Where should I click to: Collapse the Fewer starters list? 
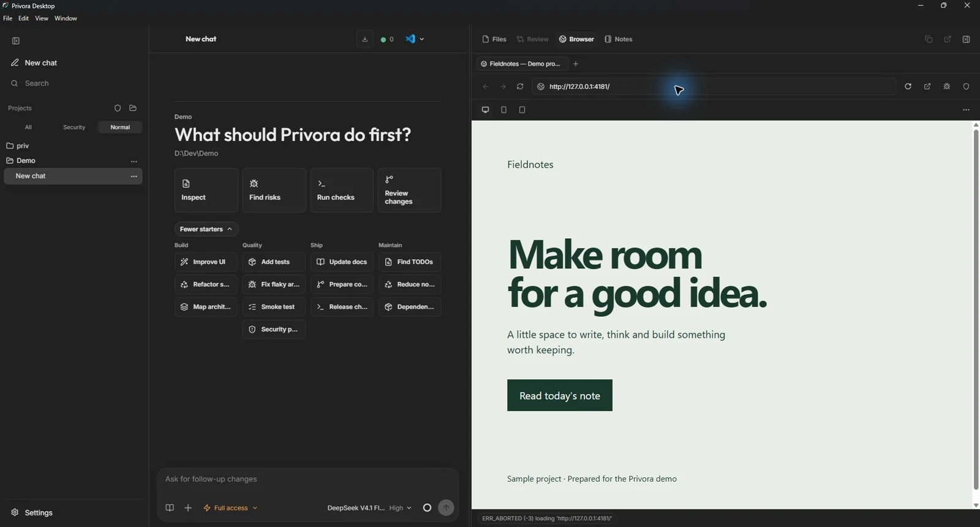[x=206, y=229]
